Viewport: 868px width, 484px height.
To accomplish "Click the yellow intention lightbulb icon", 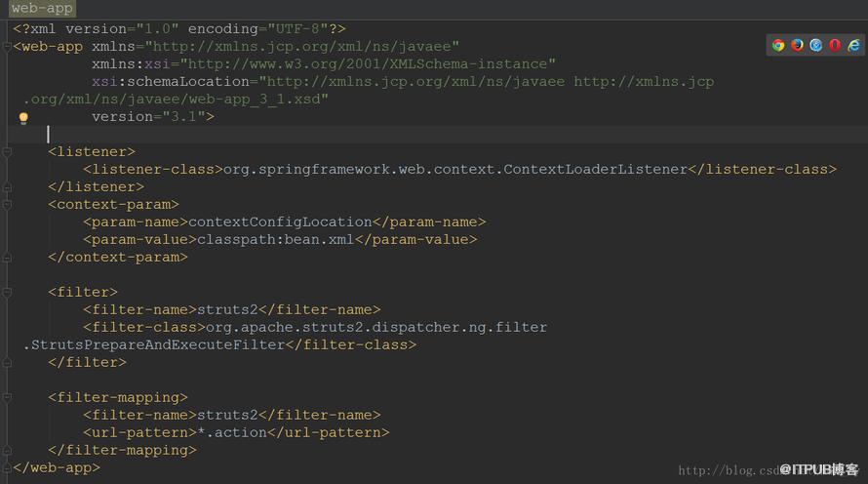I will point(23,118).
